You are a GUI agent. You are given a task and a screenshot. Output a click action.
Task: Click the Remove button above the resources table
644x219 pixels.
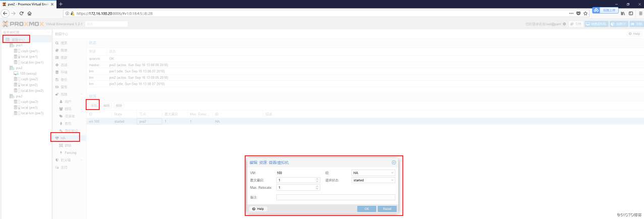tap(119, 105)
